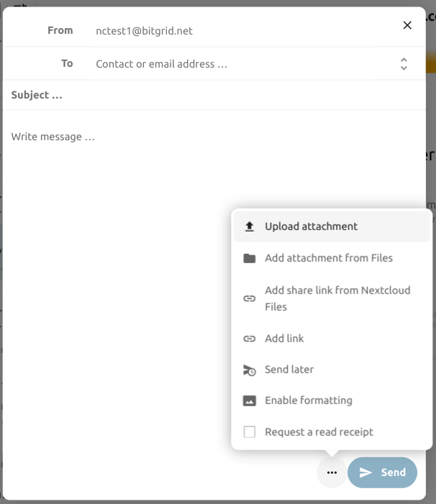Close the new message composer

pos(407,25)
